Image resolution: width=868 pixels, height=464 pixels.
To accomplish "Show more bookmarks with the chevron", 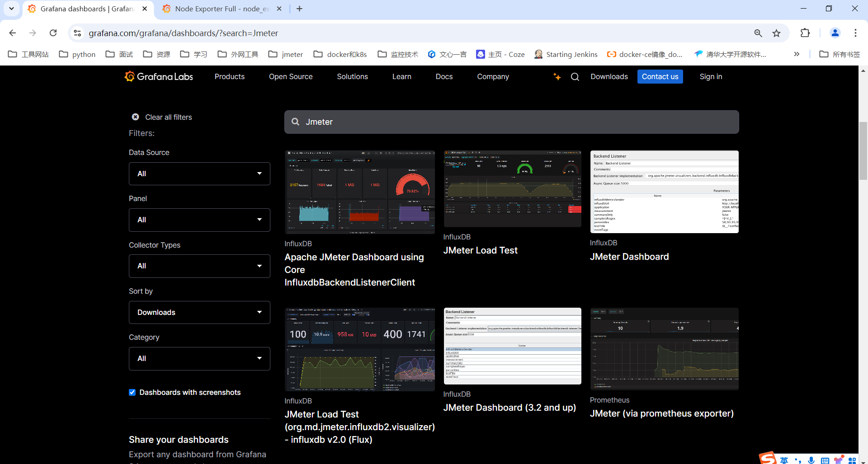I will click(x=797, y=54).
